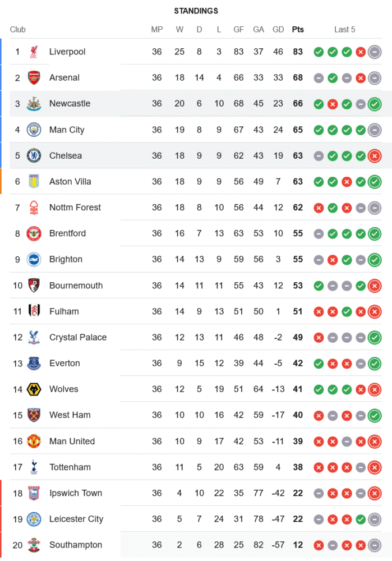The height and width of the screenshot is (561, 392).
Task: Click the Club column header
Action: tap(18, 30)
